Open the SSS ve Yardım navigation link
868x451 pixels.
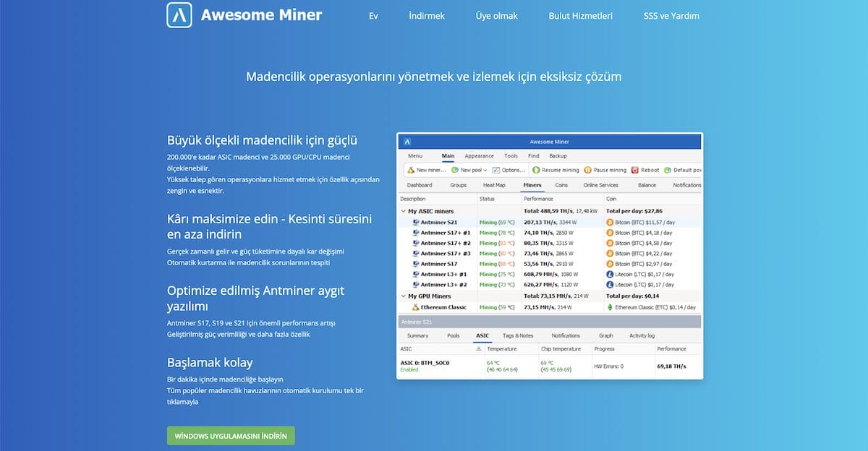[x=671, y=16]
